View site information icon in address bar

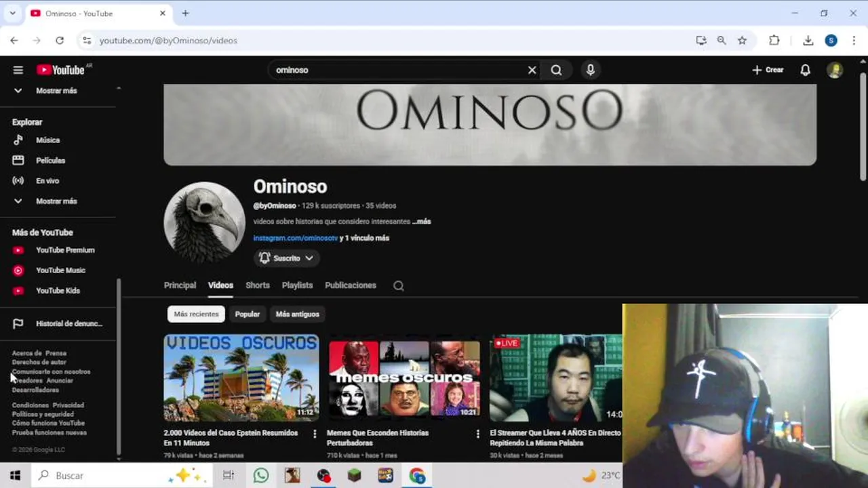[87, 41]
